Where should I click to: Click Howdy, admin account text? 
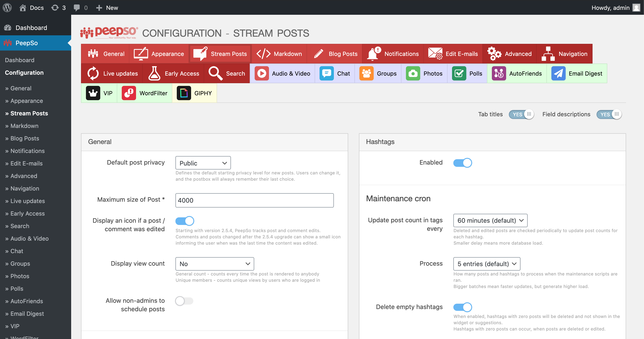tap(610, 8)
